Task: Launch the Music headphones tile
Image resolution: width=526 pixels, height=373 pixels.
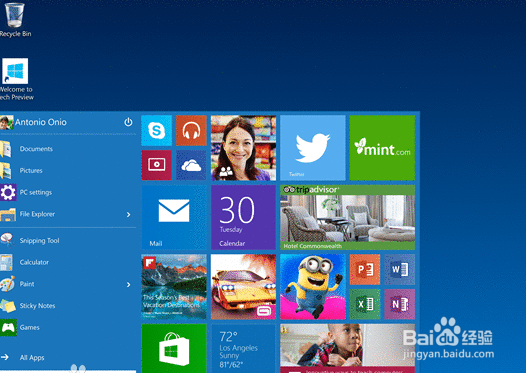Action: pyautogui.click(x=191, y=130)
